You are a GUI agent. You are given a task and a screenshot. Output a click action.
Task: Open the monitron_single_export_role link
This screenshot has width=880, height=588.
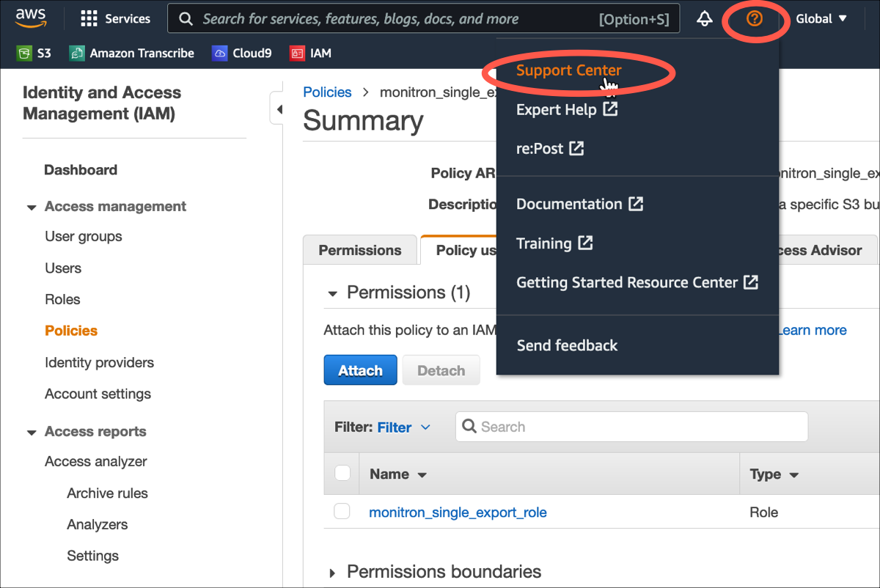click(x=458, y=512)
